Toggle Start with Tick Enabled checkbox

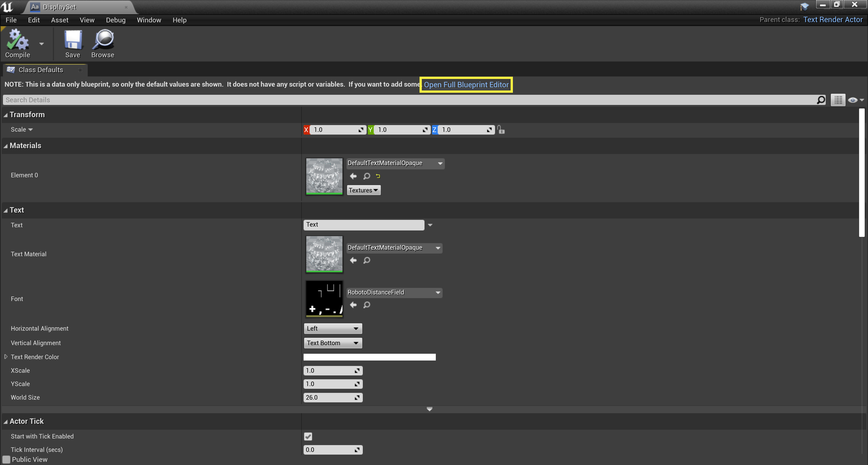[x=308, y=436]
